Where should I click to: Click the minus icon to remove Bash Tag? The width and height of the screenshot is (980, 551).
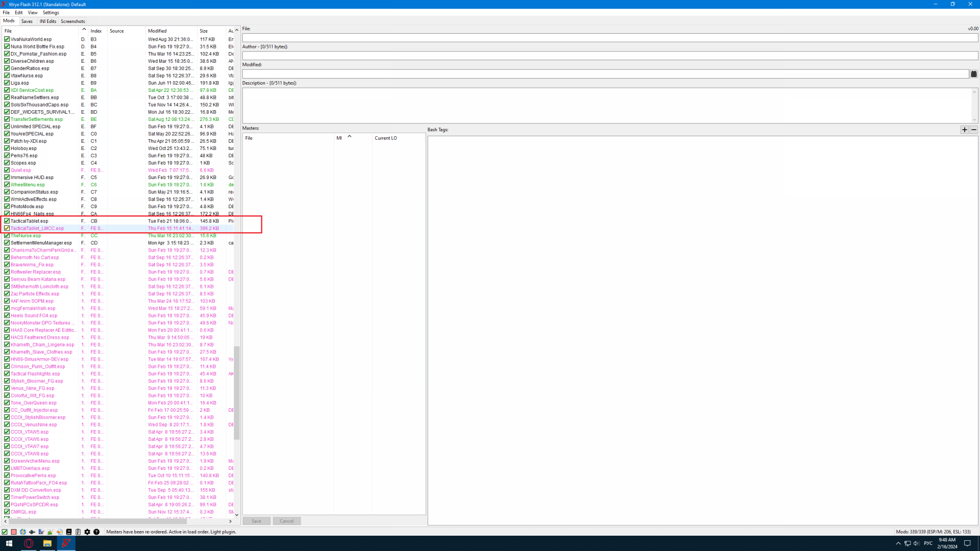(974, 130)
